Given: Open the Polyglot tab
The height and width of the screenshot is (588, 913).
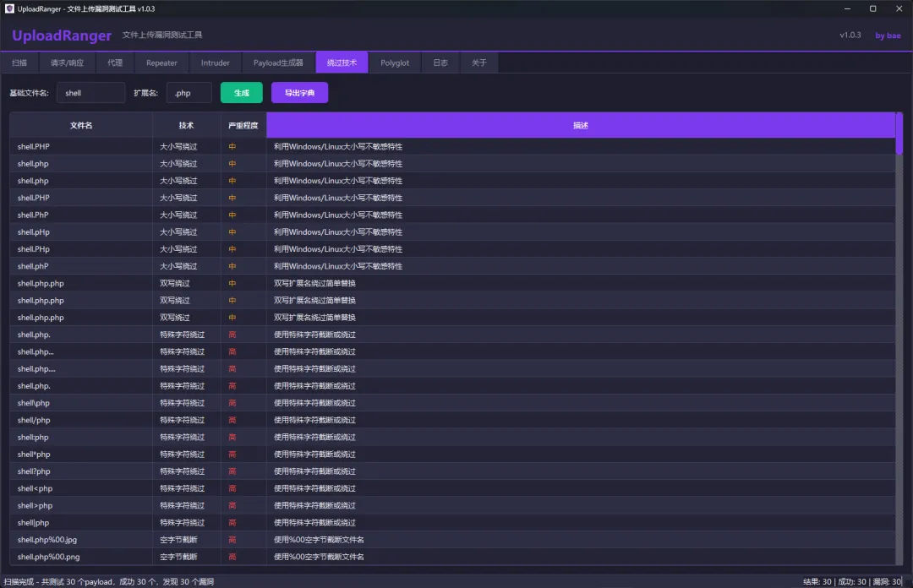Looking at the screenshot, I should (395, 63).
